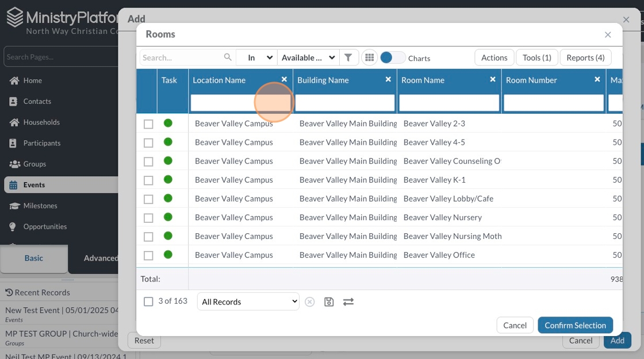Click the Events calendar icon

click(x=14, y=185)
